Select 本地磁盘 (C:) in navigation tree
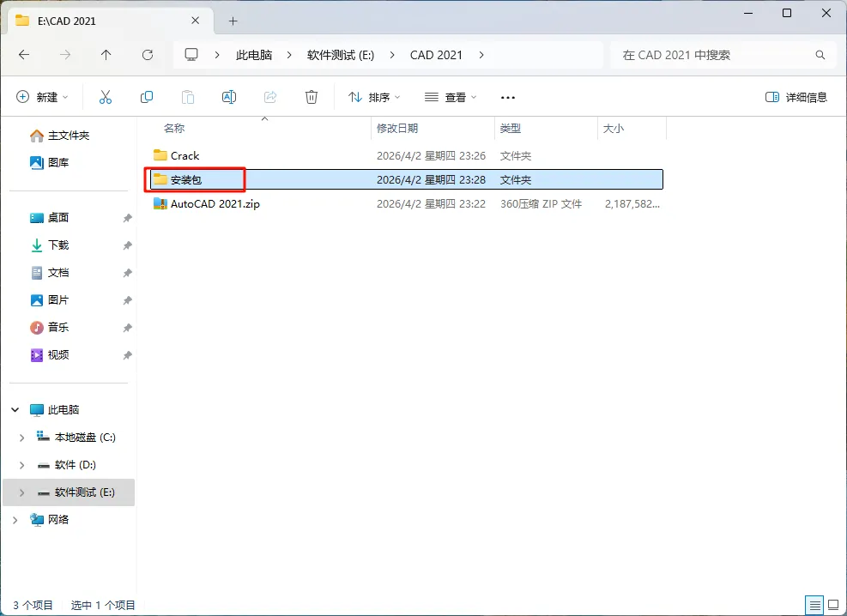This screenshot has height=616, width=847. click(x=85, y=438)
